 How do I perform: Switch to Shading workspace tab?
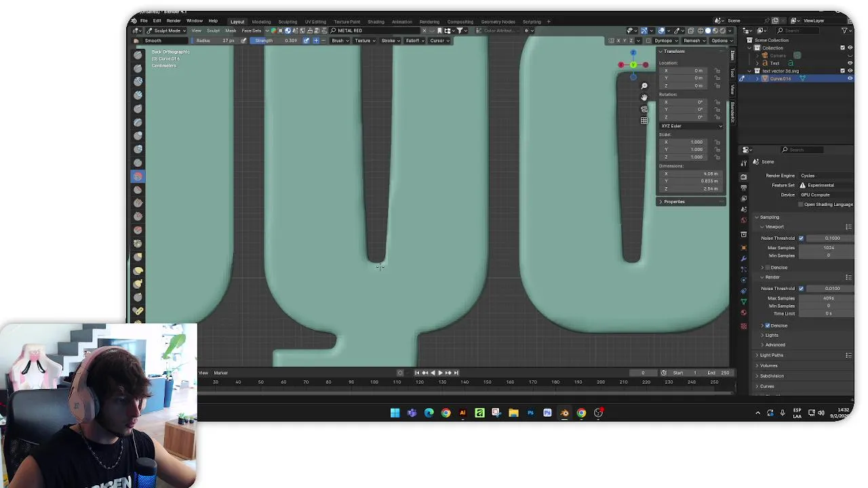click(376, 22)
